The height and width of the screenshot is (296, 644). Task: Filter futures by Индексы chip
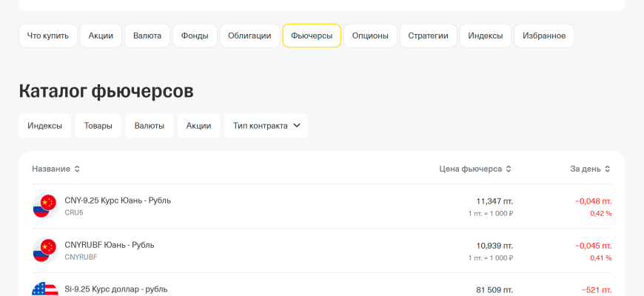tap(45, 126)
